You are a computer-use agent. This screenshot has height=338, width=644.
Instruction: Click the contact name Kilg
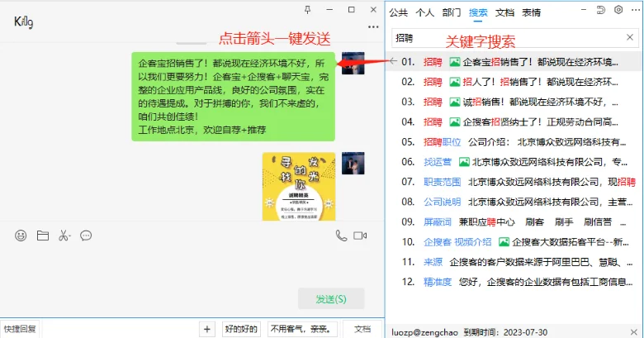click(x=23, y=21)
